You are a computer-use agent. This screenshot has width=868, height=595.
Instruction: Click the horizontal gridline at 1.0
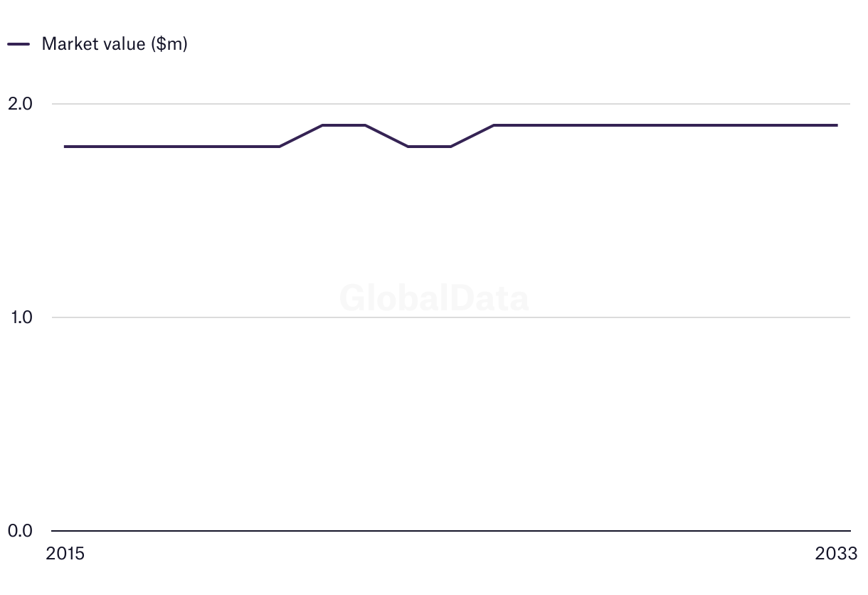[451, 317]
